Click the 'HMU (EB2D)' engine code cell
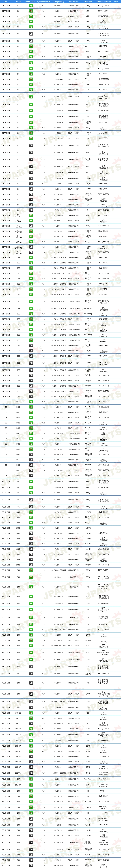The image size is (121, 868). point(103,231)
